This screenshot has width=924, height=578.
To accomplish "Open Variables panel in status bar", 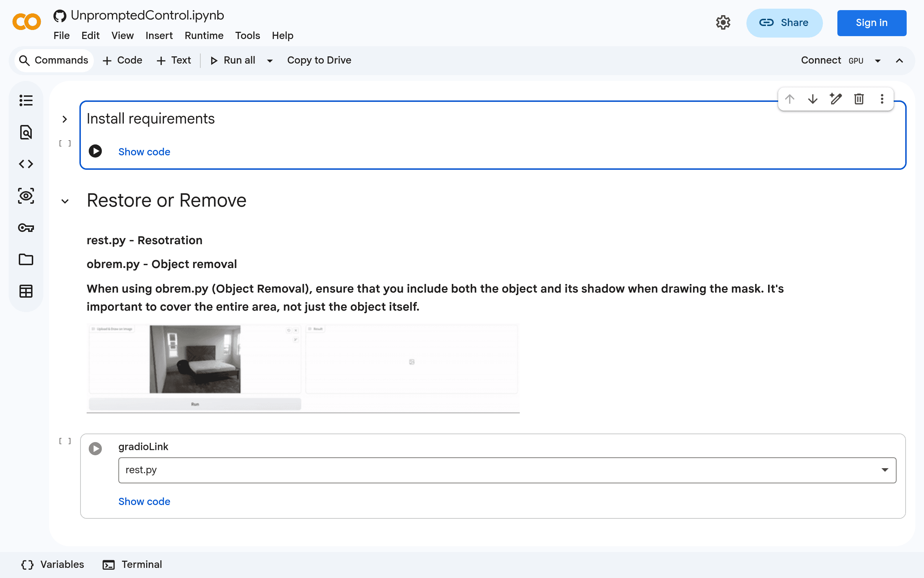I will (x=52, y=565).
